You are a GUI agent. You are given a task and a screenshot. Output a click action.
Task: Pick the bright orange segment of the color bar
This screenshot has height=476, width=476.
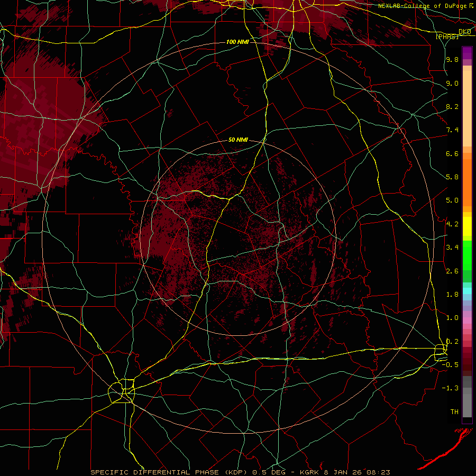[467, 183]
